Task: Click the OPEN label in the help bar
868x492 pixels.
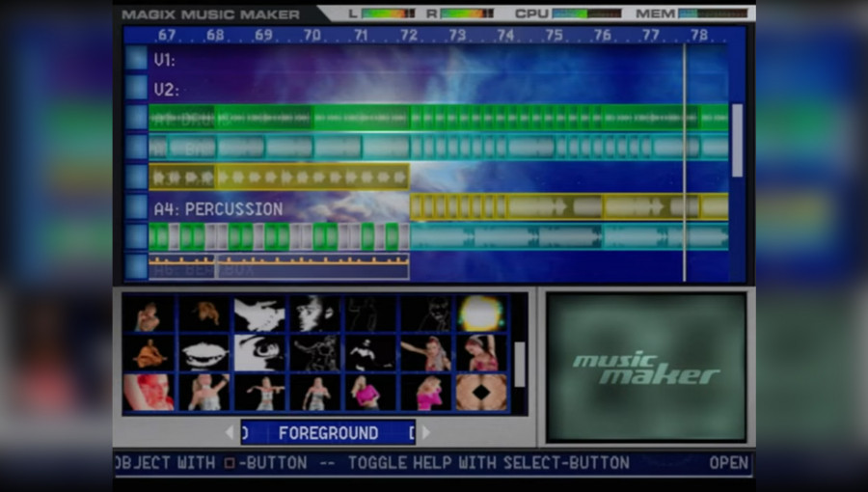Action: pyautogui.click(x=728, y=463)
